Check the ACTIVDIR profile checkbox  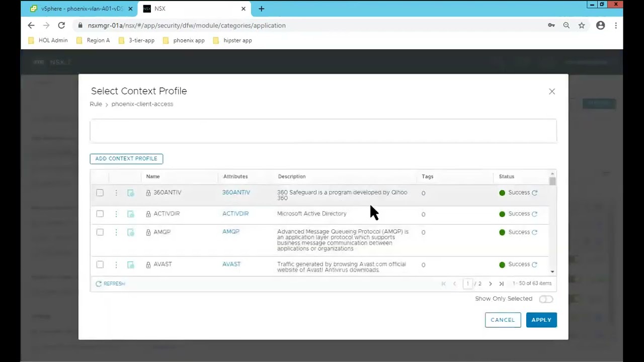100,214
